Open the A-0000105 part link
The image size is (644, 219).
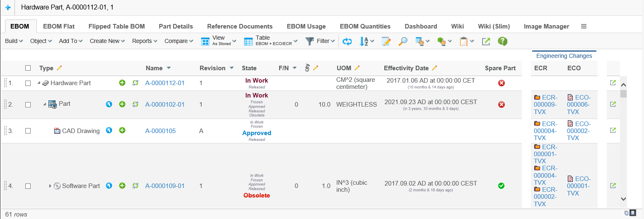(x=160, y=131)
